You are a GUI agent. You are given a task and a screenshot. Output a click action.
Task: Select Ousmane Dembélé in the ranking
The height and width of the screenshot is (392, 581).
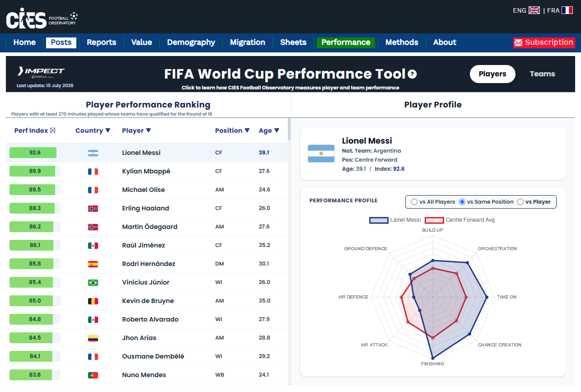146,356
